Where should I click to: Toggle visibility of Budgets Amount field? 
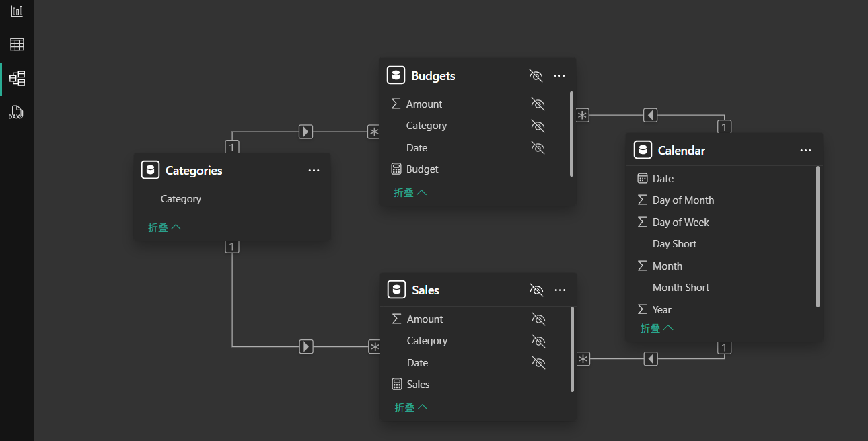(x=537, y=104)
